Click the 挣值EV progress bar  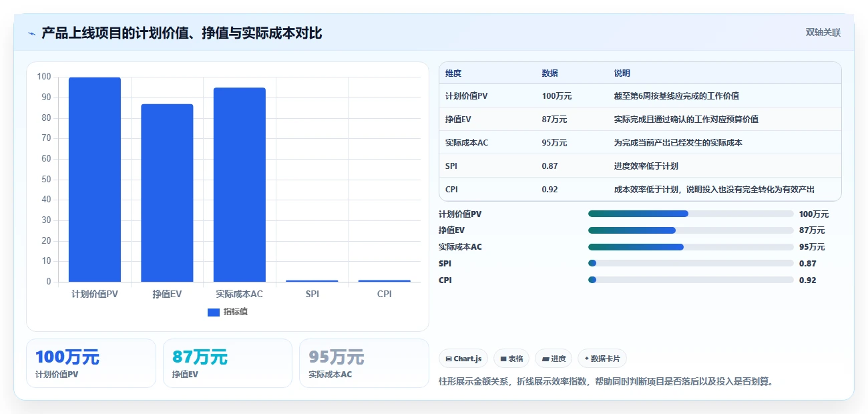click(691, 230)
